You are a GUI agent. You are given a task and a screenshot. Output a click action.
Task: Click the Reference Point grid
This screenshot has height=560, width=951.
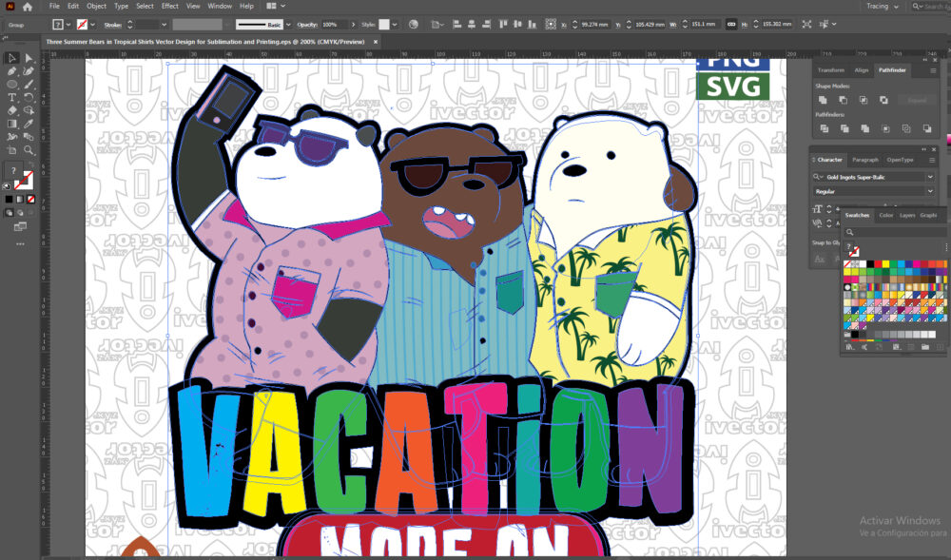pos(551,24)
